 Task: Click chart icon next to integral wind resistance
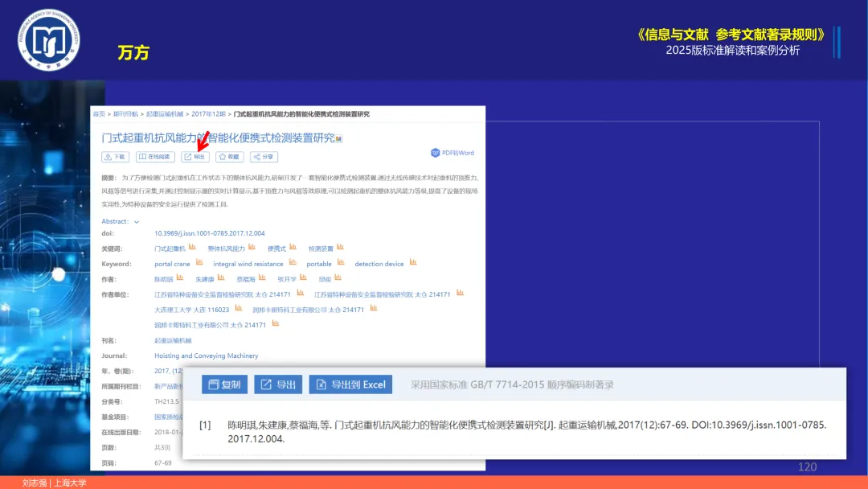click(293, 262)
